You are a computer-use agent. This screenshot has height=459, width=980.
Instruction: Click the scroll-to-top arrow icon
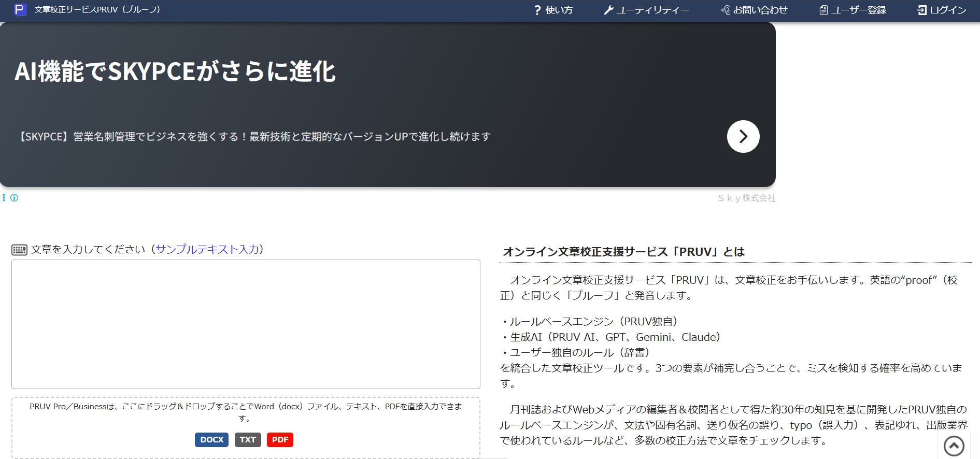(954, 446)
